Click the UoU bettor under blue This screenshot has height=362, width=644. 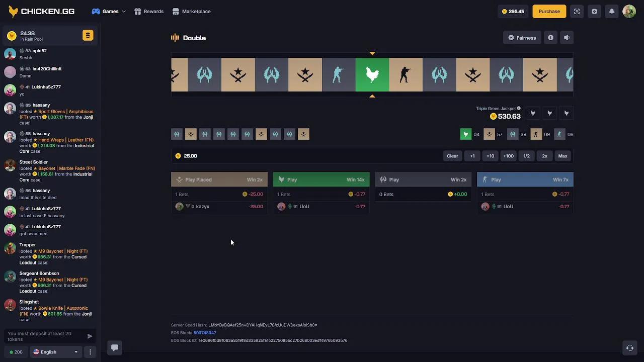coord(525,206)
